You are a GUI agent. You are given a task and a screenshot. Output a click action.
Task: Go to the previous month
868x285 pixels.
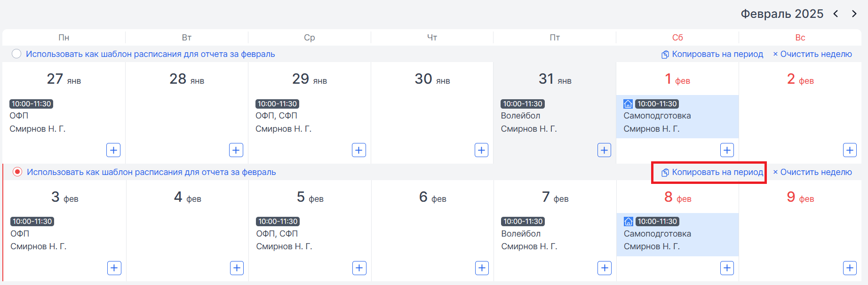point(836,14)
